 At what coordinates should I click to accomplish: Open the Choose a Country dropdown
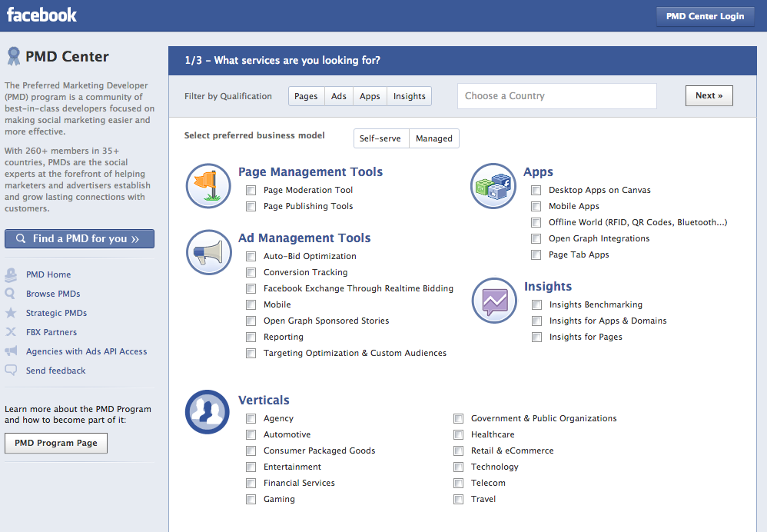[556, 95]
